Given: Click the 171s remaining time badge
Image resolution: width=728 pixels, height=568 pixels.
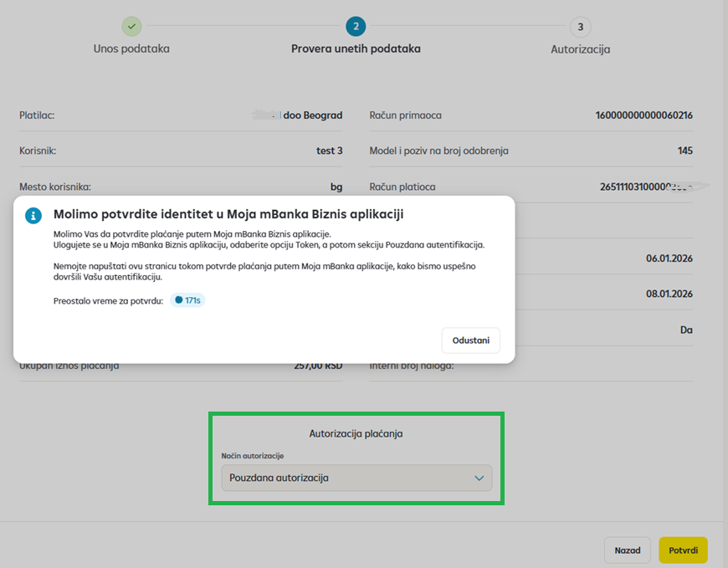Looking at the screenshot, I should [x=187, y=300].
